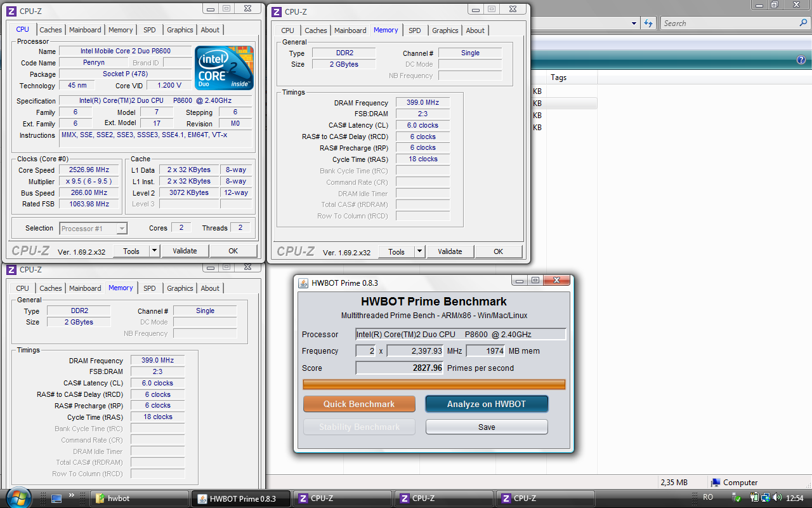
Task: Start the Quick Benchmark
Action: tap(359, 404)
